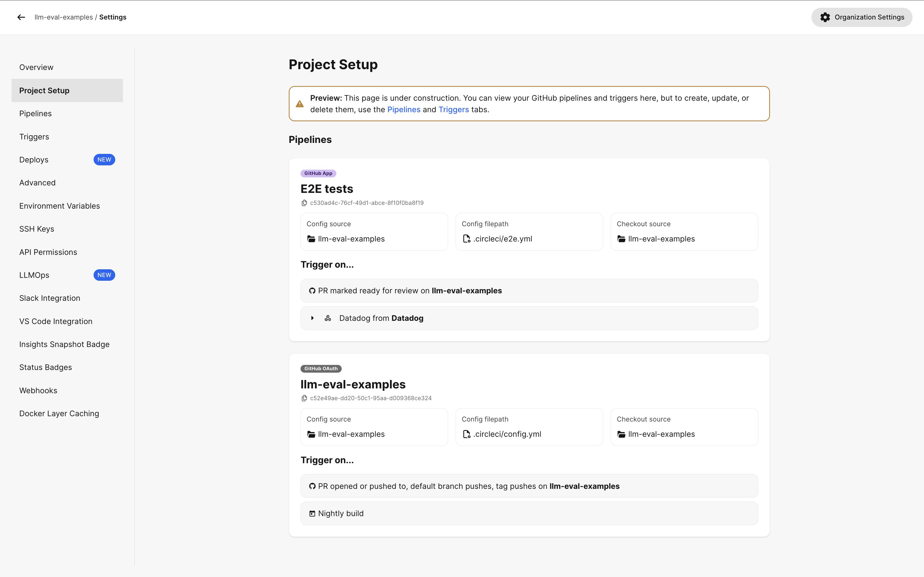Click the GitHub OAuth badge

tap(321, 369)
